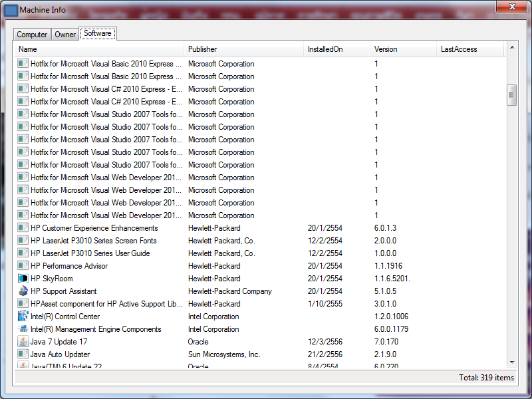Click the HP SkyRoom application icon

pyautogui.click(x=23, y=279)
